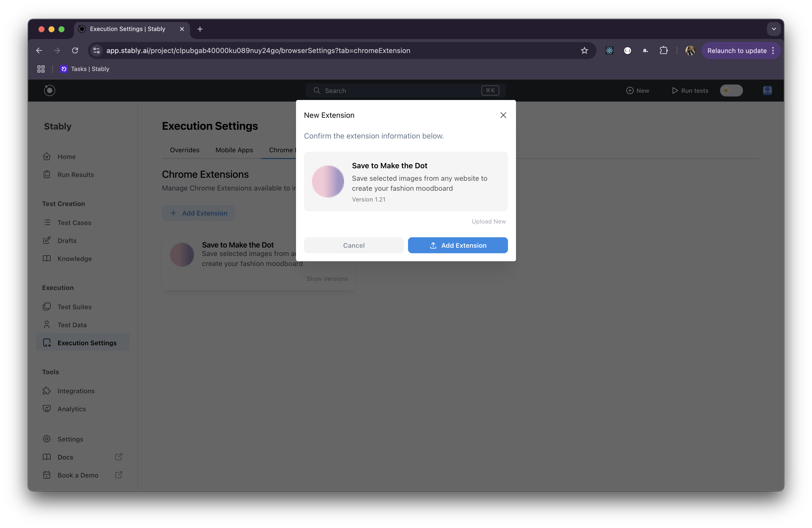
Task: Switch to the Mobile Apps tab
Action: [234, 150]
